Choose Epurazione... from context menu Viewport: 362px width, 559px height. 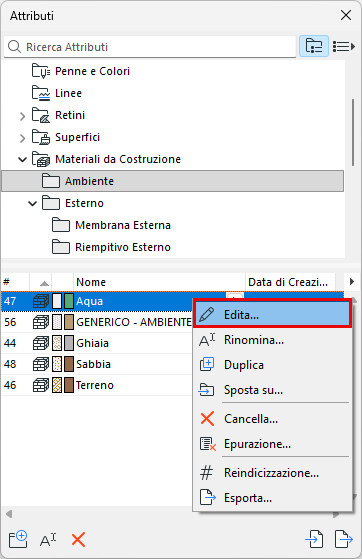point(273,444)
